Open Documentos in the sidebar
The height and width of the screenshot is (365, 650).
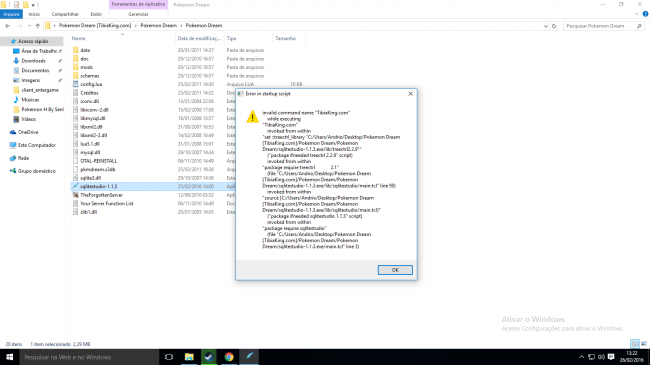click(x=35, y=71)
